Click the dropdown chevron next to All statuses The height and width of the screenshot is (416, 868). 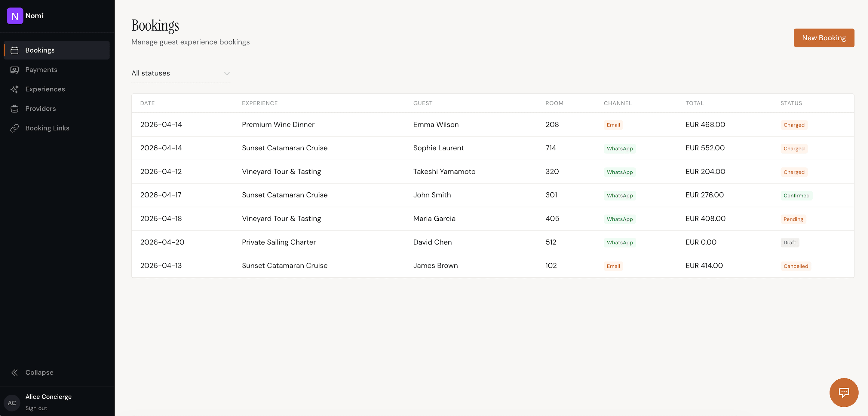227,73
